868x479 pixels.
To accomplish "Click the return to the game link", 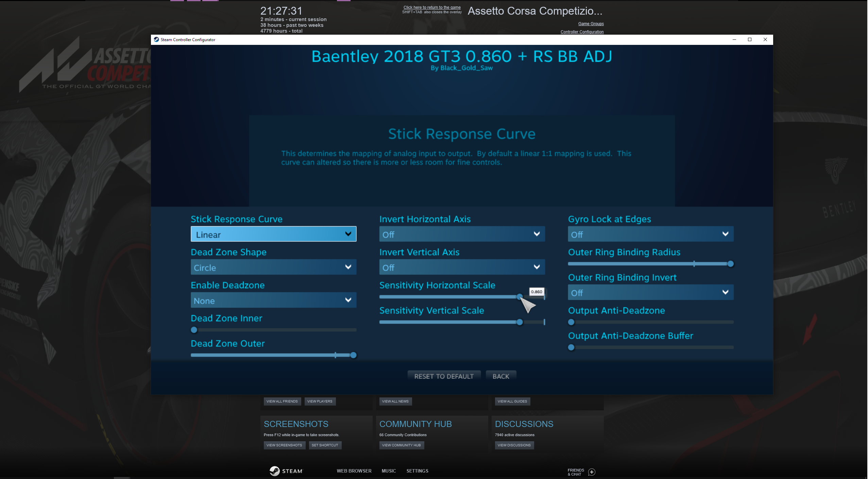I will pyautogui.click(x=432, y=7).
